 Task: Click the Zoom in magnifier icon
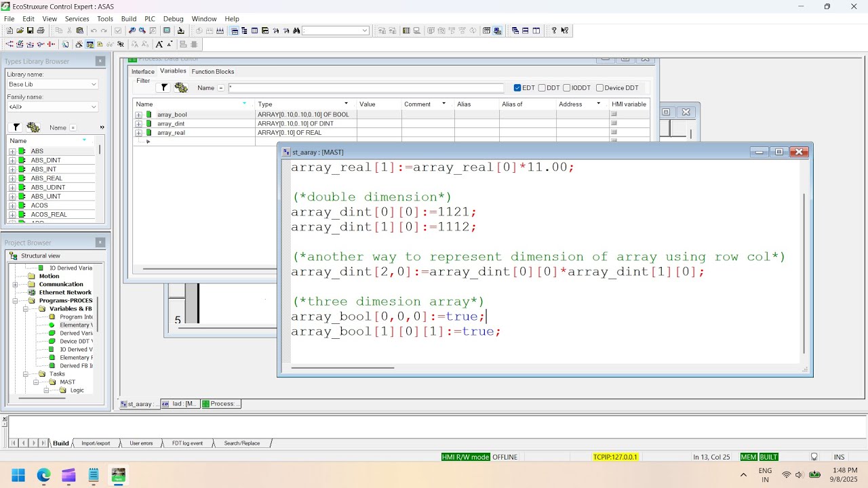132,30
